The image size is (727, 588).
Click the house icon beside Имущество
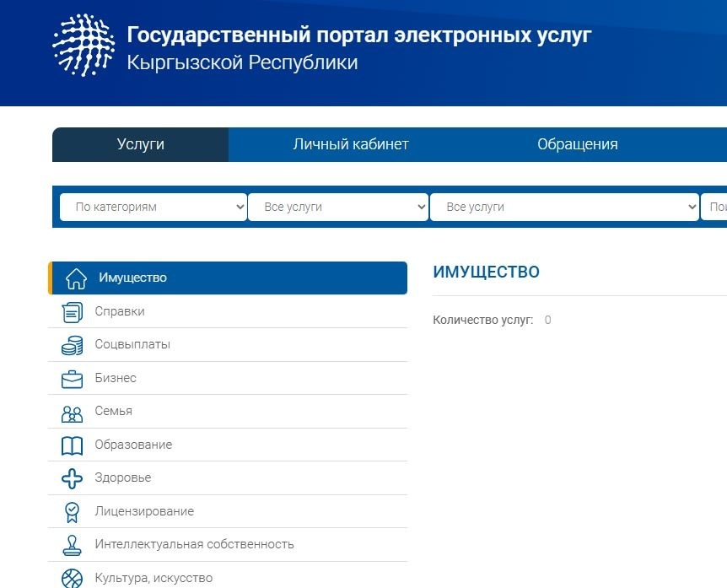76,278
